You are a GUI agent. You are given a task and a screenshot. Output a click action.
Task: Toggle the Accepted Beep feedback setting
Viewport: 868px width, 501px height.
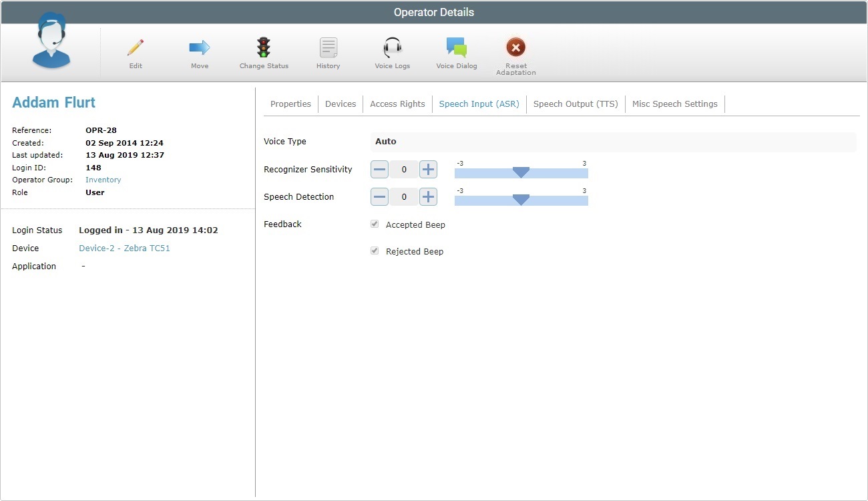pyautogui.click(x=374, y=224)
